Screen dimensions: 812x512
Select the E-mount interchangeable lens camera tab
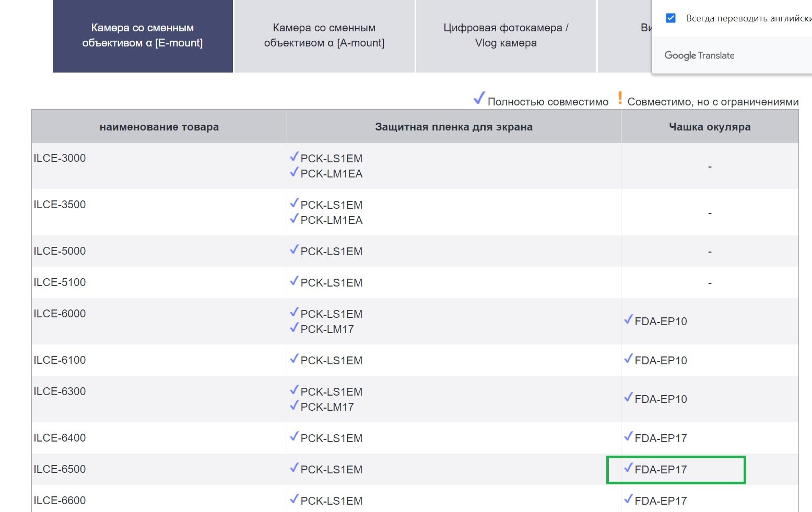click(143, 35)
